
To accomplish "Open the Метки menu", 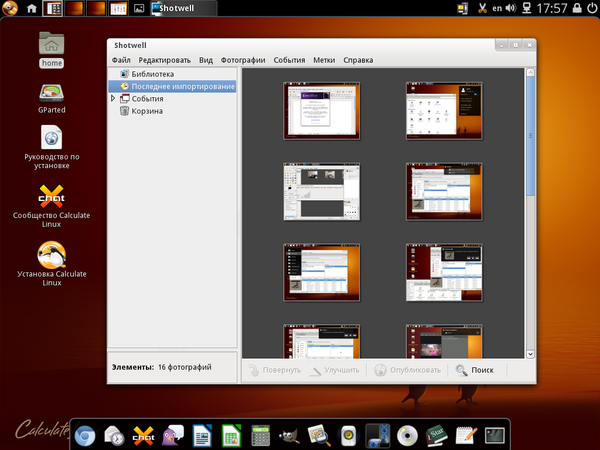I will 323,59.
